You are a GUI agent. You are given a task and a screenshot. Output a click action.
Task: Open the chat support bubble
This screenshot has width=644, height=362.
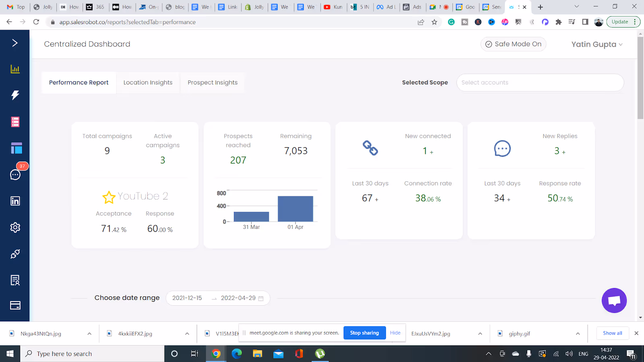pos(614,300)
